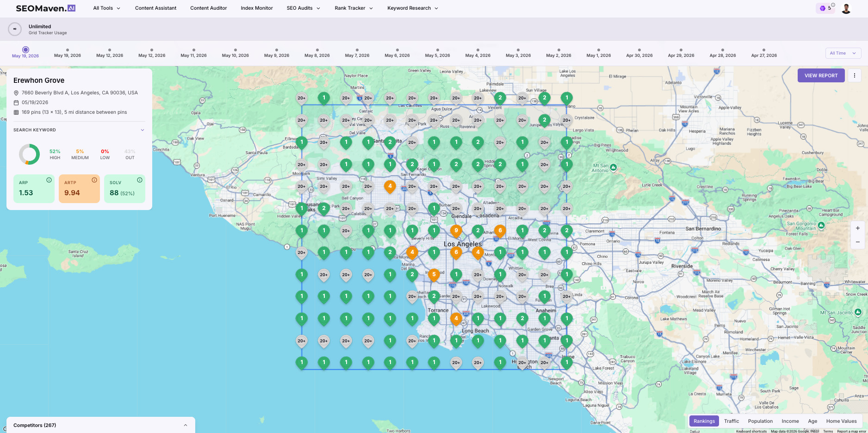The height and width of the screenshot is (433, 868).
Task: Click the VIEW REPORT button
Action: pos(821,75)
